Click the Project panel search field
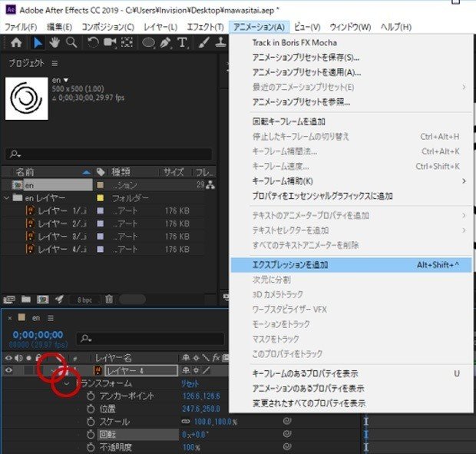The width and height of the screenshot is (476, 454). tap(109, 154)
